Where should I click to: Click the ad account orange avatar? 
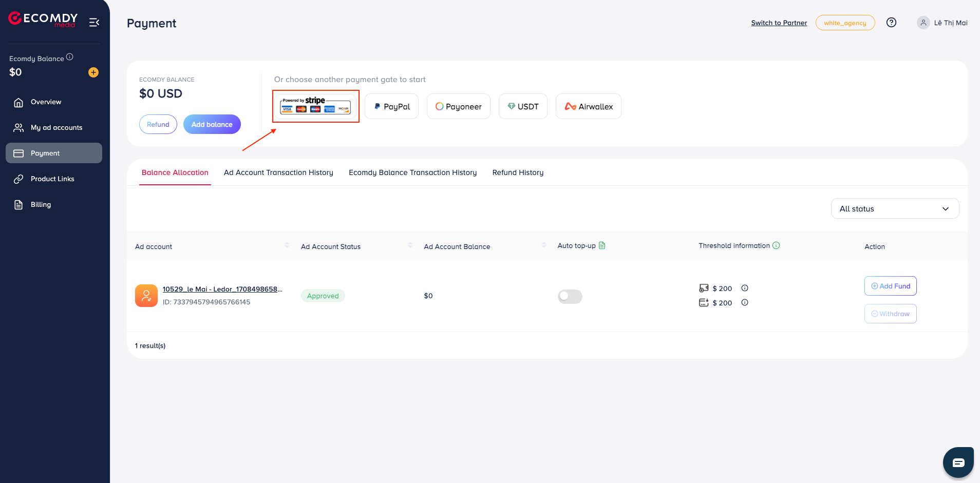[146, 296]
